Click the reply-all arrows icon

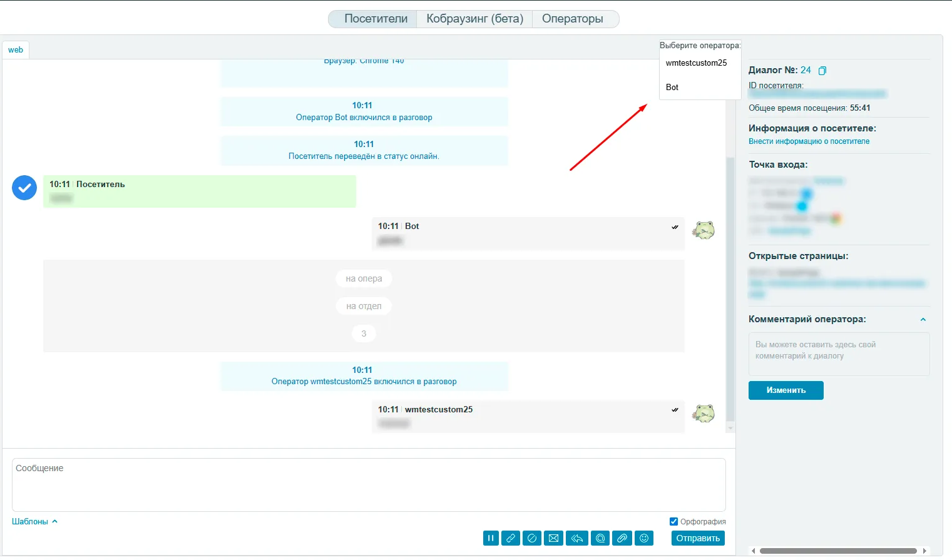coord(576,538)
